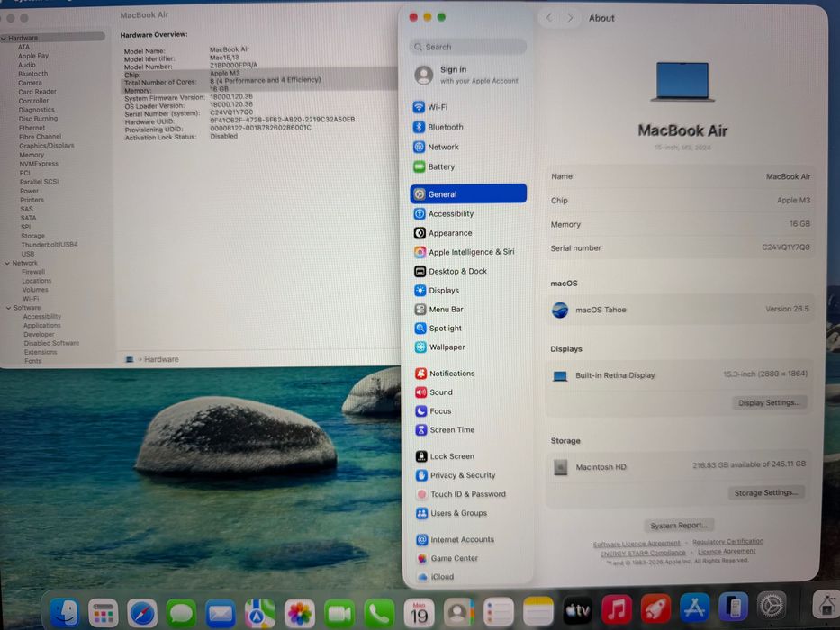
Task: Go to Lock Screen settings
Action: point(469,456)
